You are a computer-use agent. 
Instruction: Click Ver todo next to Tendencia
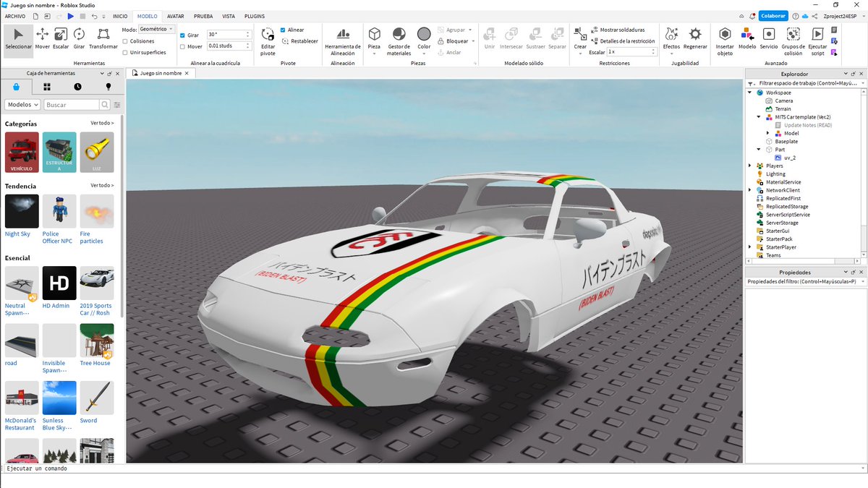tap(102, 186)
